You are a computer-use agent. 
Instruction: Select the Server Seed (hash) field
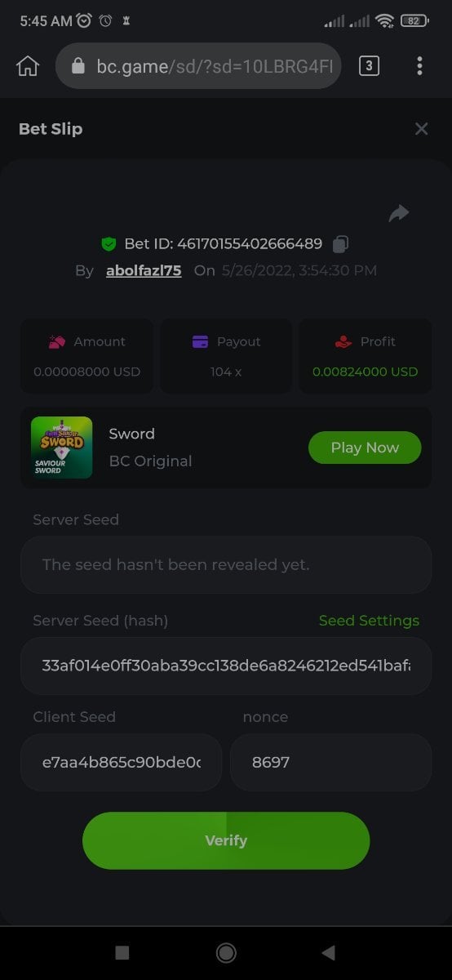click(226, 666)
